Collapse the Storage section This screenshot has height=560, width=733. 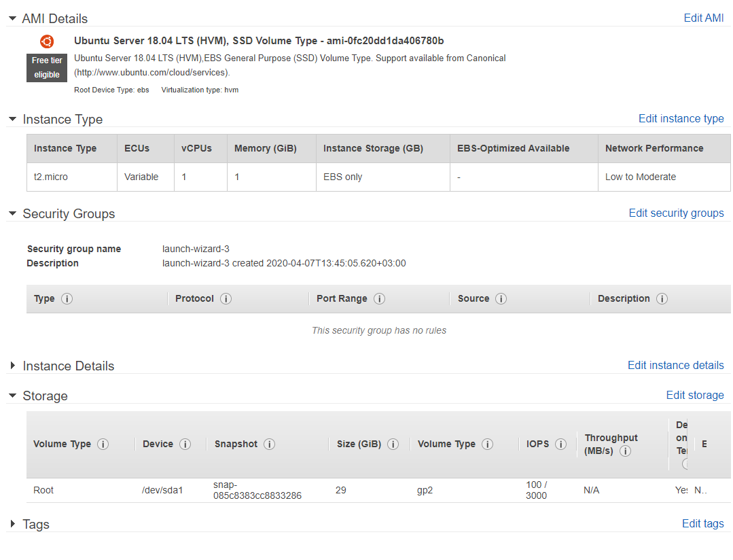[13, 396]
